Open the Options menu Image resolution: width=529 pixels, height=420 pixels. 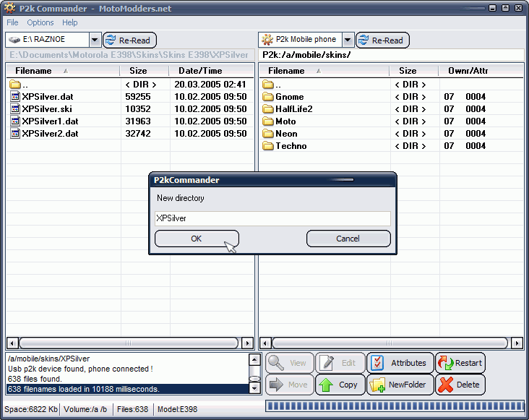click(40, 22)
